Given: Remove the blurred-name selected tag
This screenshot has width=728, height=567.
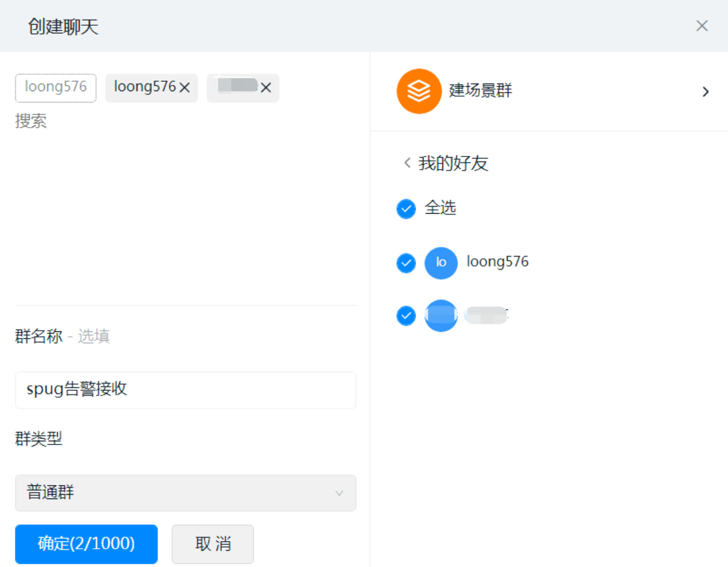Looking at the screenshot, I should [x=266, y=87].
